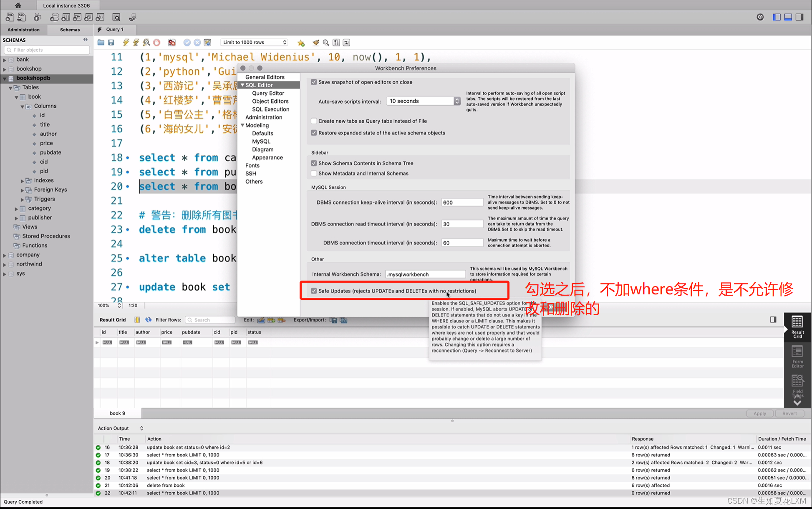
Task: Click the commit transaction check icon
Action: (x=187, y=43)
